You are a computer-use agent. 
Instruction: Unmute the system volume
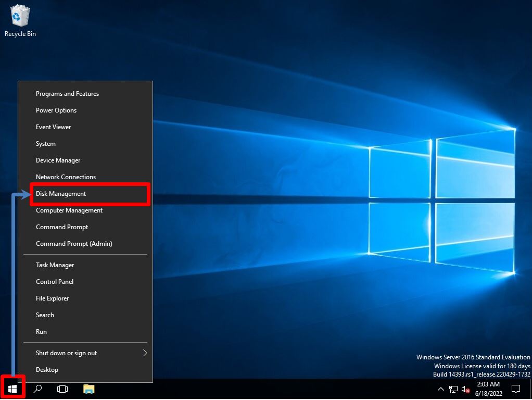465,389
